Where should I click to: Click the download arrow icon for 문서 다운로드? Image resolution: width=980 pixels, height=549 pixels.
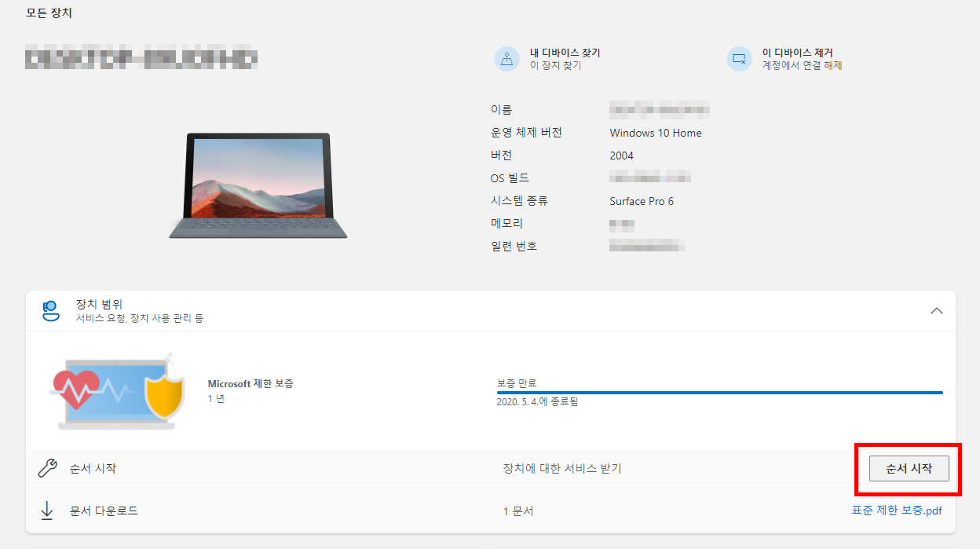[47, 511]
